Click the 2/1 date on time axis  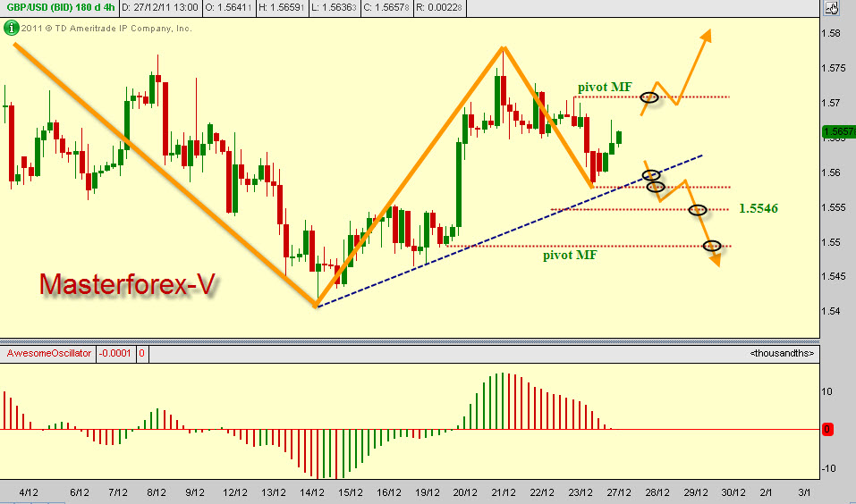(x=766, y=492)
